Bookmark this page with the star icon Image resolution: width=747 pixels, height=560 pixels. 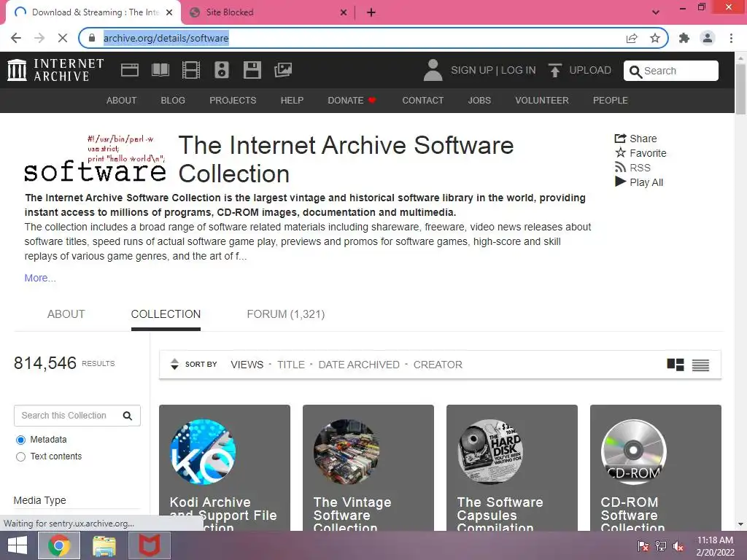pos(655,38)
